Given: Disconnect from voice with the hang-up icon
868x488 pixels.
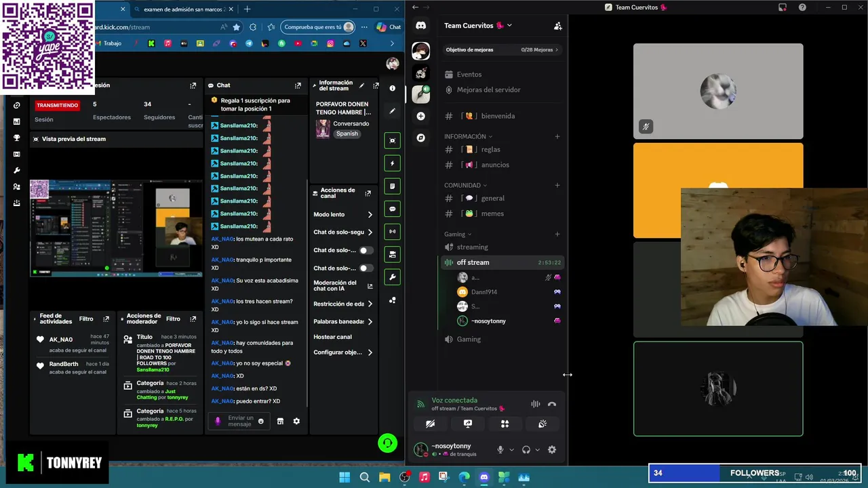Looking at the screenshot, I should click(552, 404).
